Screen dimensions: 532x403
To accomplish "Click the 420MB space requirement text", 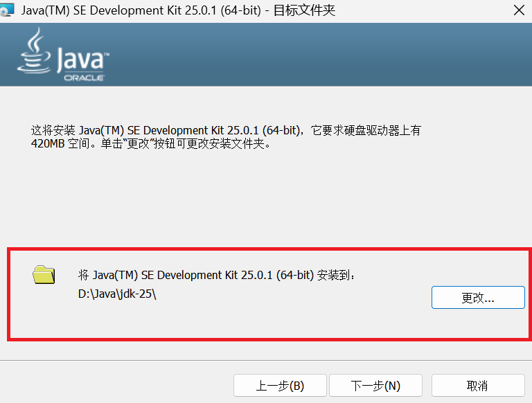I will pyautogui.click(x=48, y=144).
